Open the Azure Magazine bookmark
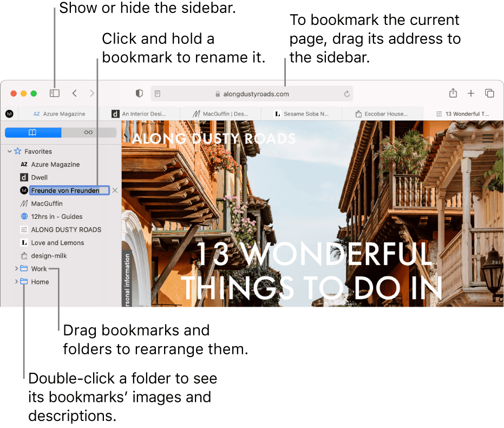504x428 pixels. (x=55, y=164)
